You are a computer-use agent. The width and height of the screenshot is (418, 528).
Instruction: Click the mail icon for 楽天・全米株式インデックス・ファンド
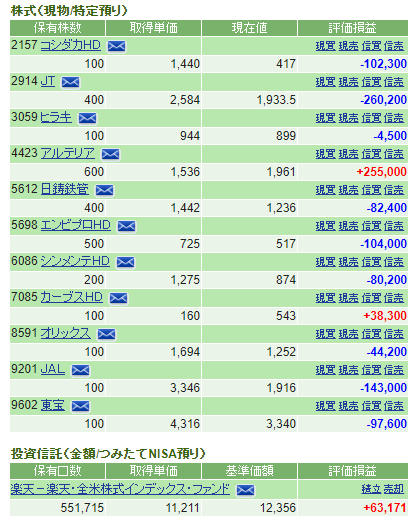(245, 491)
